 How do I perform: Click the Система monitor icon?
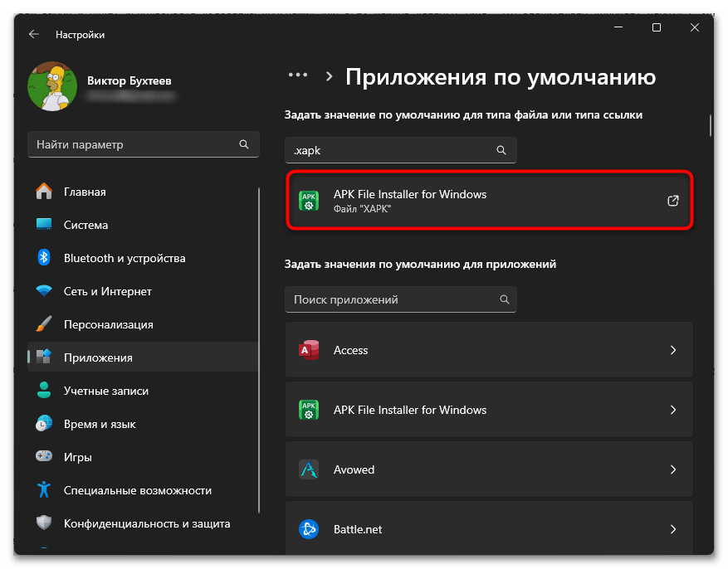click(x=44, y=225)
